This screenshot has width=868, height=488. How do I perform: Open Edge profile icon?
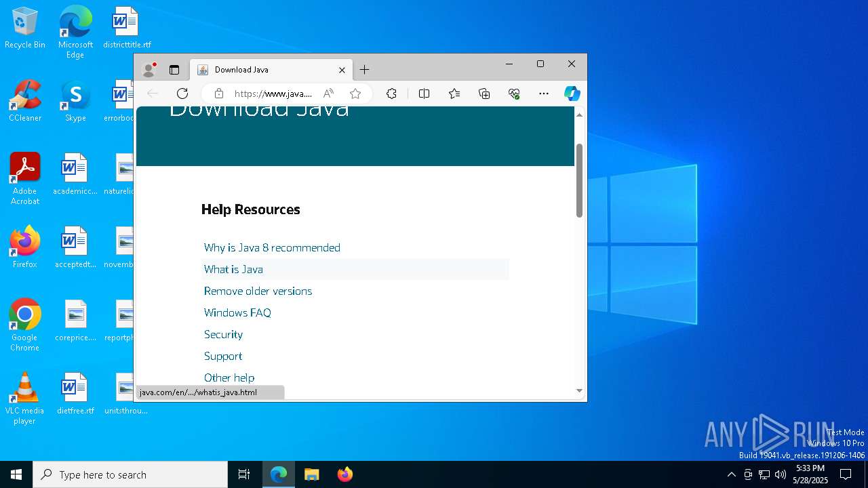point(149,70)
